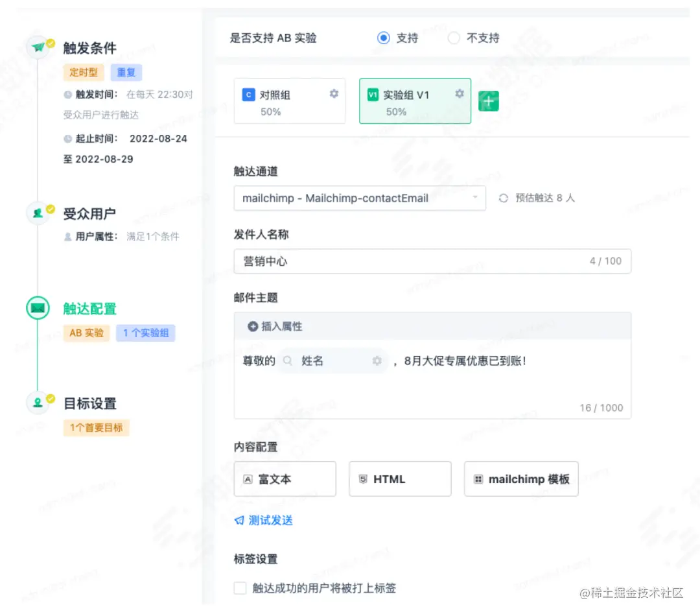Click the plus icon next to 插入属性

point(253,327)
